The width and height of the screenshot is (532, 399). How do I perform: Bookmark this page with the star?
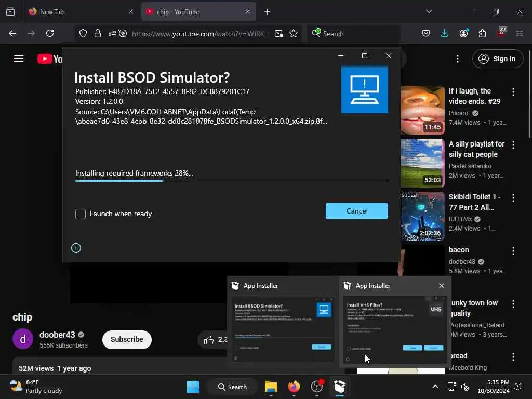(x=294, y=33)
